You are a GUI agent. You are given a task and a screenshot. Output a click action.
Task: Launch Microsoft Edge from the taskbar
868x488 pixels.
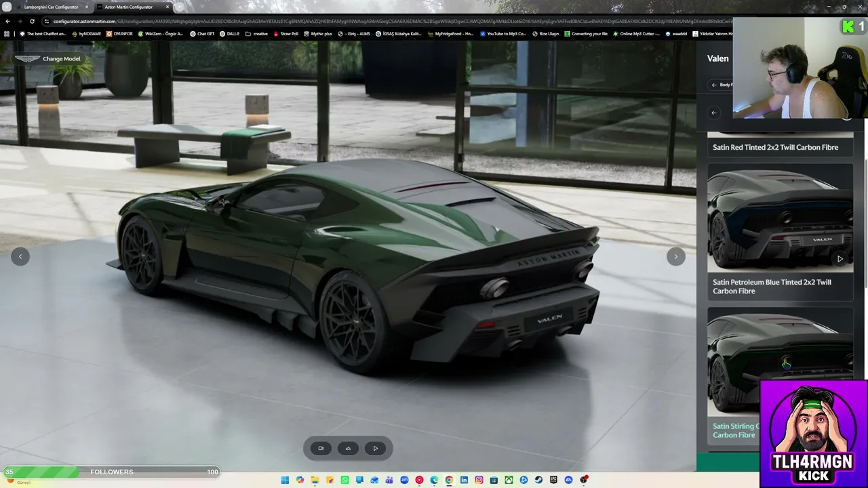pos(434,480)
